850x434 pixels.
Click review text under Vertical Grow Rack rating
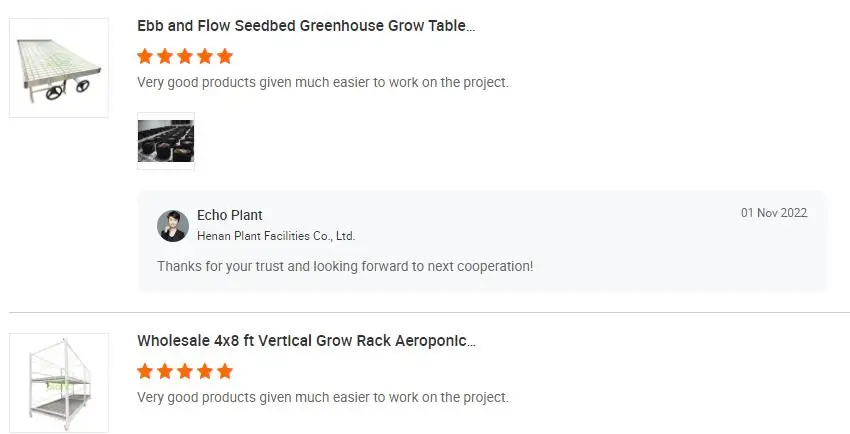point(323,397)
